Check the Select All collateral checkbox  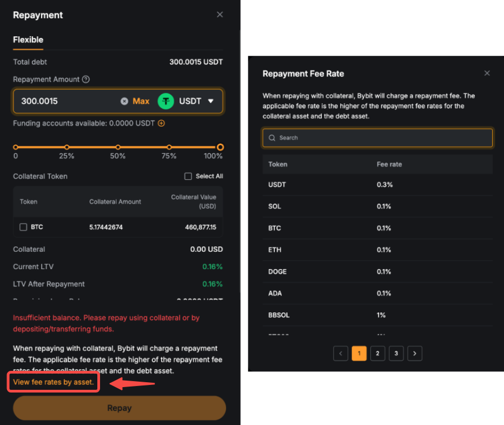pyautogui.click(x=188, y=176)
